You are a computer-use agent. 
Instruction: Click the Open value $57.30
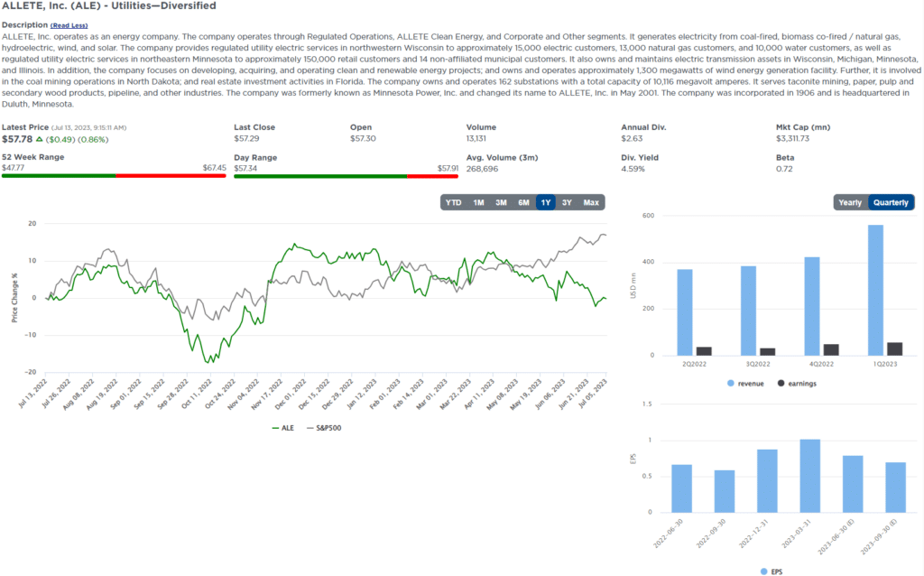click(x=363, y=138)
